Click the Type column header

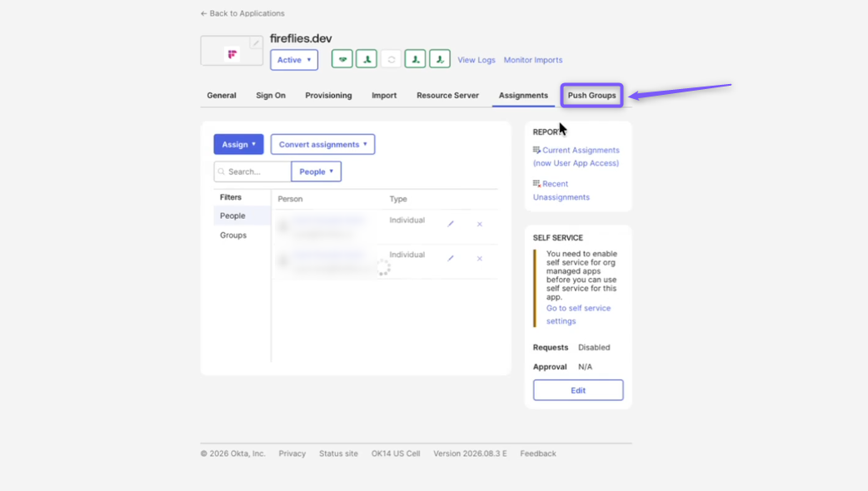[x=398, y=199]
